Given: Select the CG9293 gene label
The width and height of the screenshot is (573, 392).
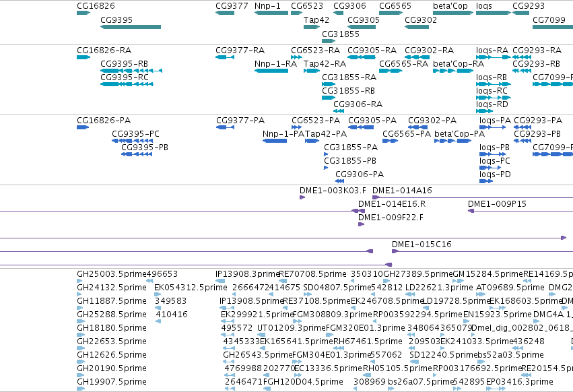Looking at the screenshot, I should click(x=529, y=6).
